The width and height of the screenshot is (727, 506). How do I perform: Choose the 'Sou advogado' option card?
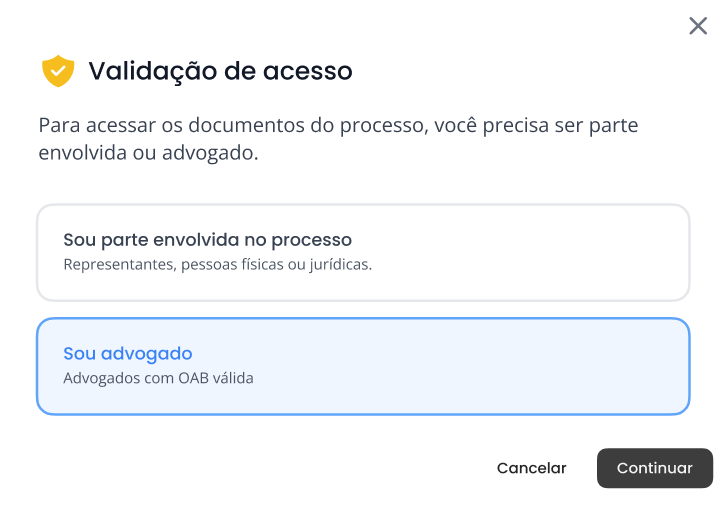pyautogui.click(x=363, y=366)
